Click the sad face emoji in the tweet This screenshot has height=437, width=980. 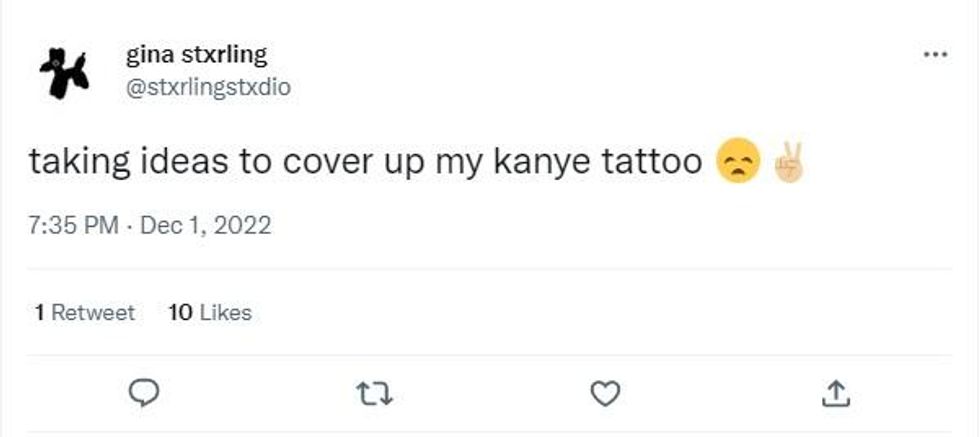[x=738, y=163]
